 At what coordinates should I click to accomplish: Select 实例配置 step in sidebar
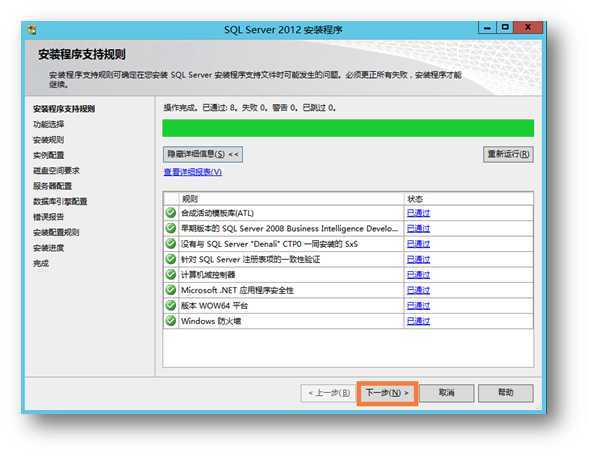pos(48,155)
